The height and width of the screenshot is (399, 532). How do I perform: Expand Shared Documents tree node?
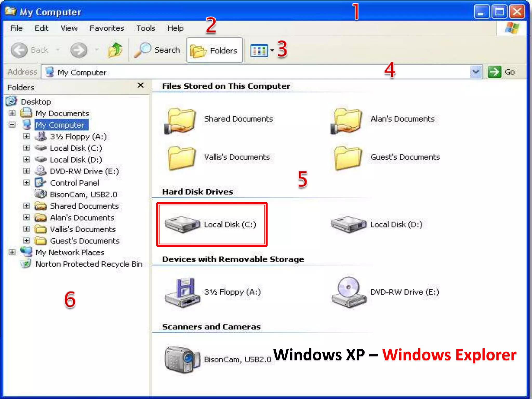26,206
